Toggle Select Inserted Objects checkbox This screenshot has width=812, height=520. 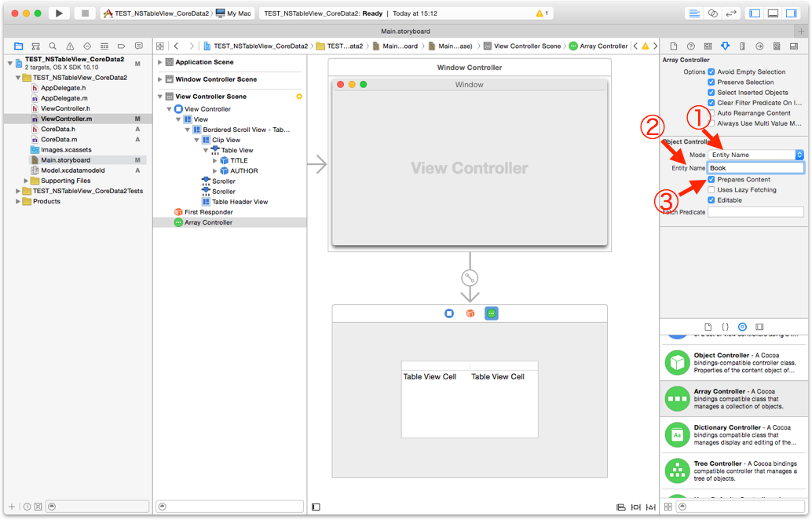(x=711, y=93)
